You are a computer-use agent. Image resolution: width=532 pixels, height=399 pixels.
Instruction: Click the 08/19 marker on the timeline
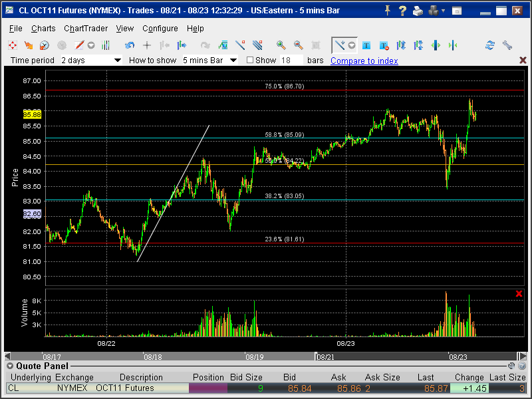(254, 357)
